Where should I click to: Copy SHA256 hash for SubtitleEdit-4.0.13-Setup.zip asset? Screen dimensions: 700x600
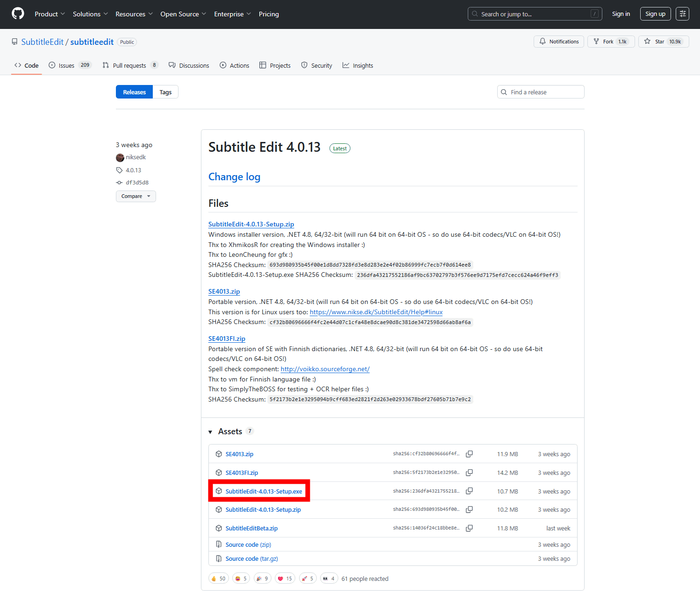click(x=469, y=509)
